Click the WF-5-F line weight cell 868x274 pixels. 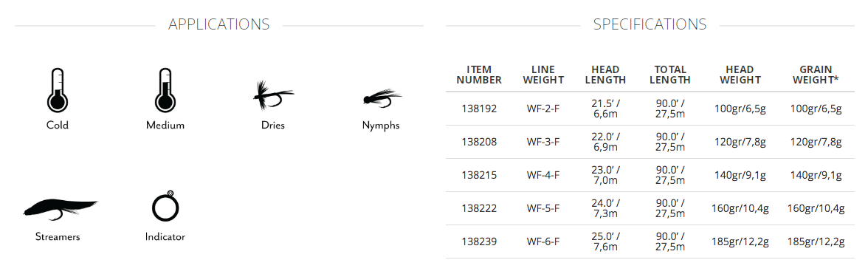[543, 208]
